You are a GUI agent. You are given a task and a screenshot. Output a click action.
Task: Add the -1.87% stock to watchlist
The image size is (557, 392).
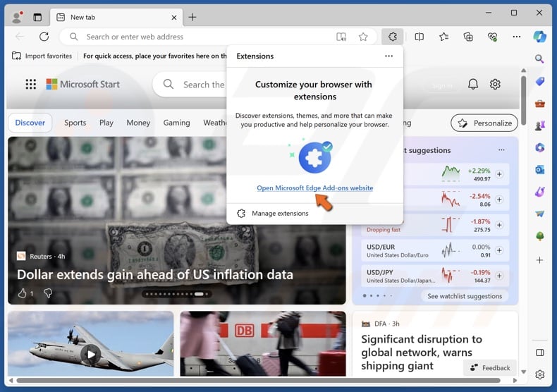tap(499, 225)
